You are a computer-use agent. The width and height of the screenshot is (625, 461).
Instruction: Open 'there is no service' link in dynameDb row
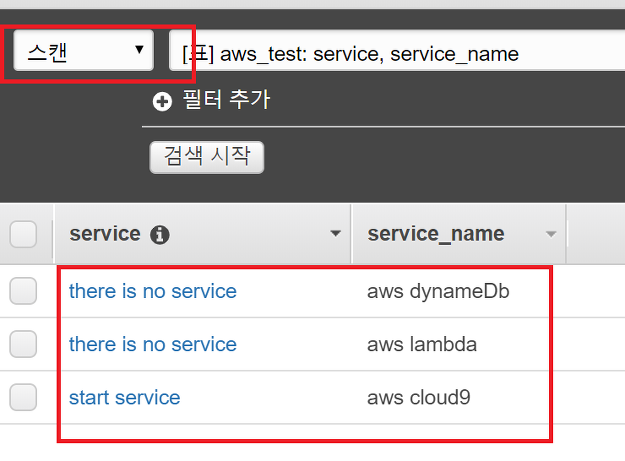click(x=153, y=291)
